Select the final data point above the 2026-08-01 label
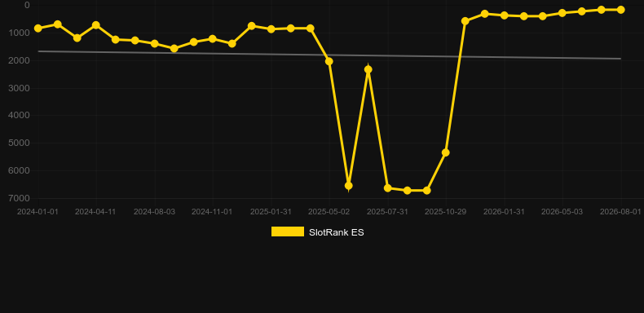Screen dimensions: 644x313 pos(620,10)
